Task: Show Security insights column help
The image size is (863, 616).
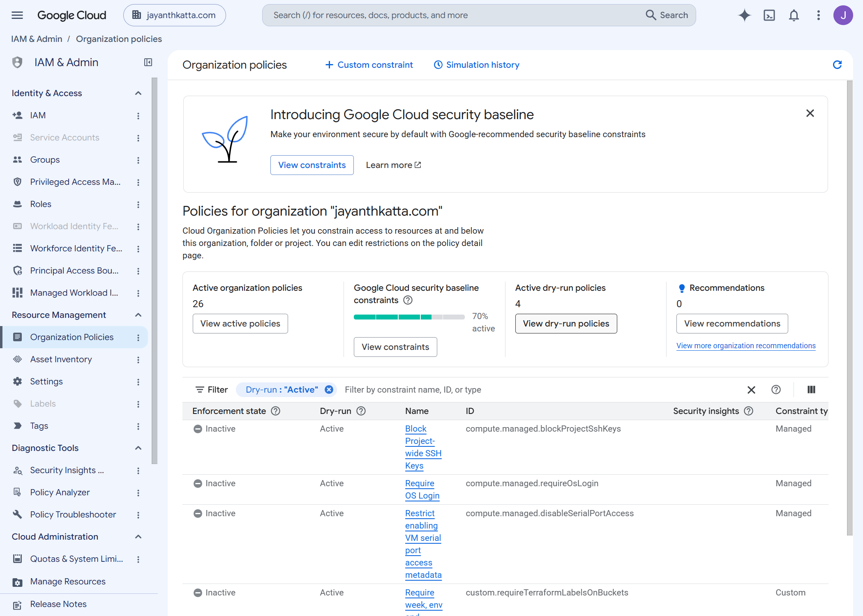Action: click(x=748, y=411)
